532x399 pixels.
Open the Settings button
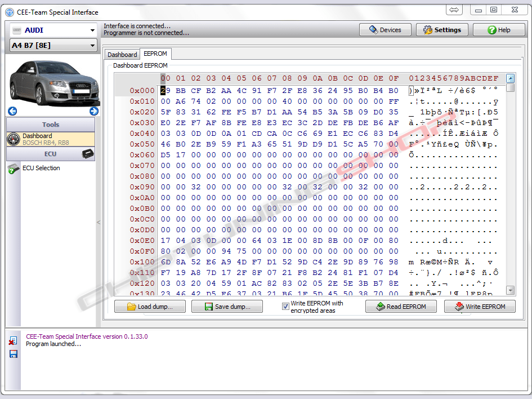click(x=442, y=30)
